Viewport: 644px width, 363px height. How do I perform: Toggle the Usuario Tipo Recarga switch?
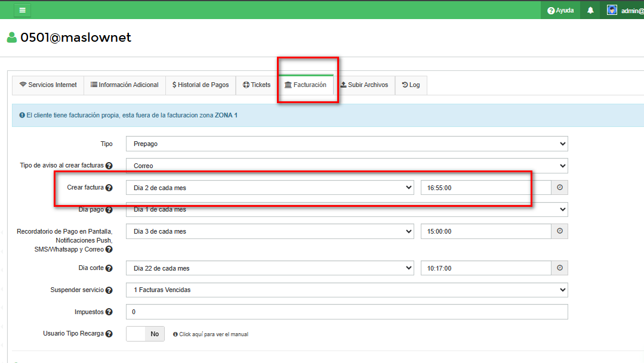[146, 334]
